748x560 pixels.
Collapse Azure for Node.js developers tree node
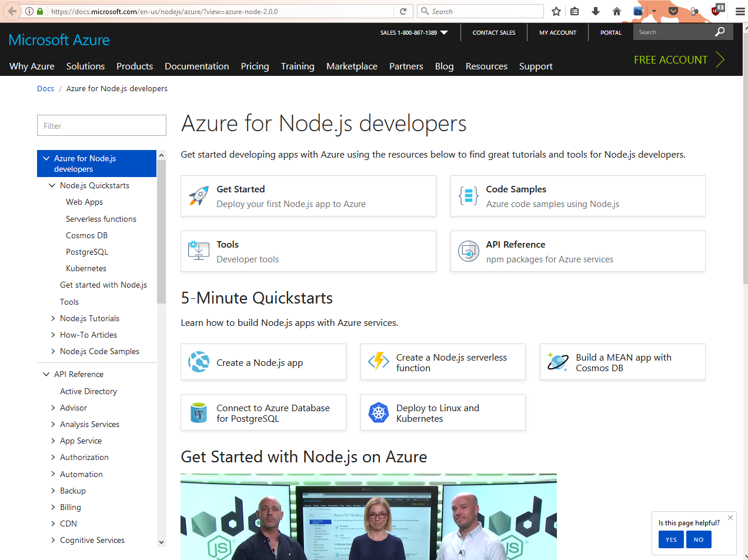pos(46,158)
